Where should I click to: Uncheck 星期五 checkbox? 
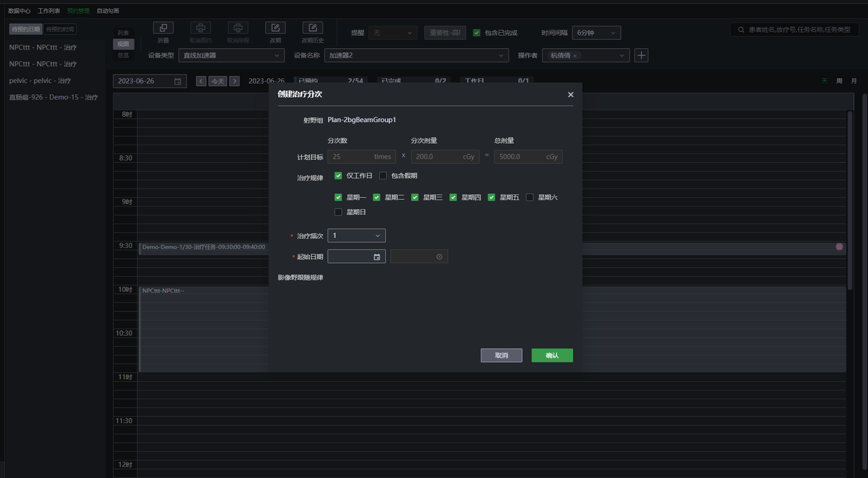pos(492,197)
